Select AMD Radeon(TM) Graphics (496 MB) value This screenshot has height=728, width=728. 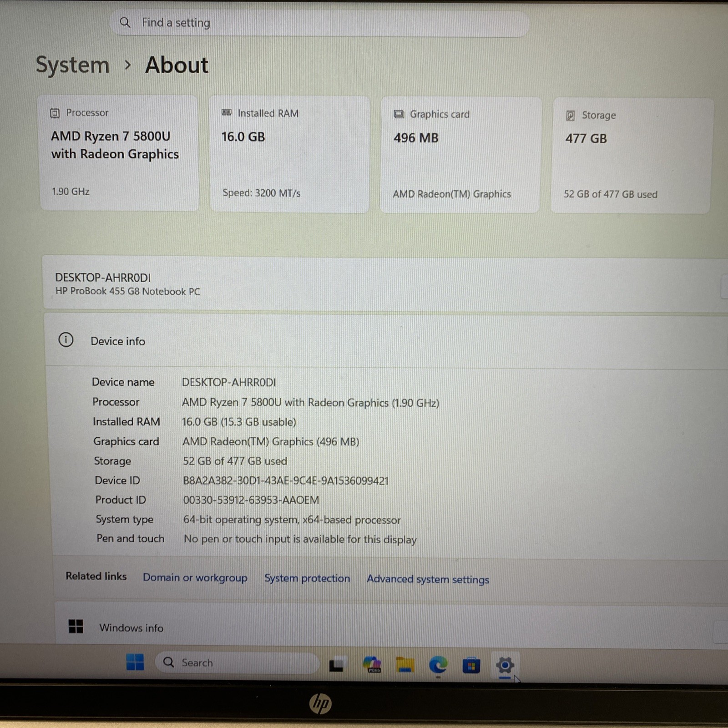point(271,441)
